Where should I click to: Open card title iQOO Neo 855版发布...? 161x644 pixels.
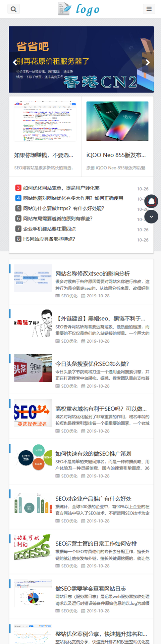tap(116, 155)
